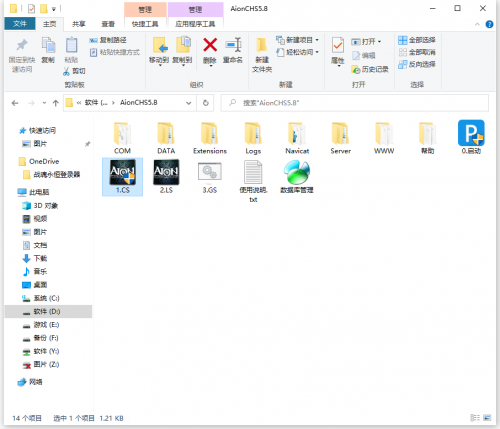Image resolution: width=500 pixels, height=429 pixels.
Task: Switch to the Home (主页) ribbon tab
Action: [x=50, y=24]
